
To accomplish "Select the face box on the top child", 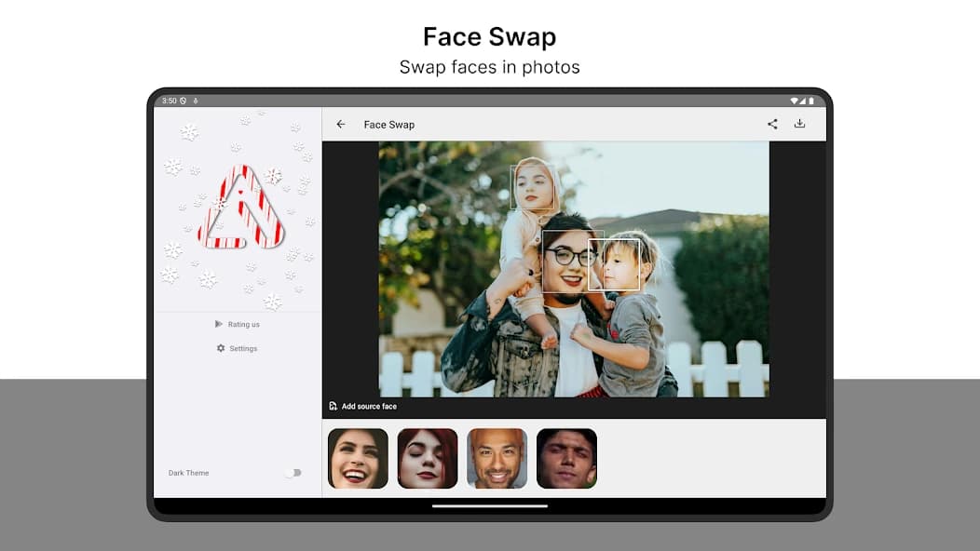I will [x=534, y=187].
